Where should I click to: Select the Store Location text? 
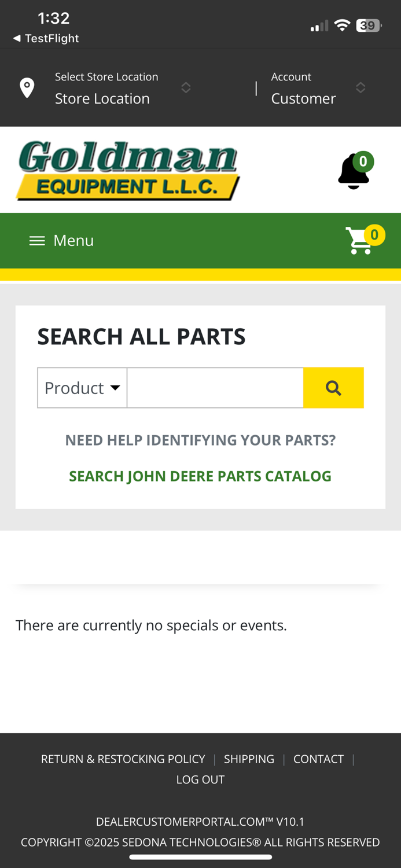(x=102, y=98)
